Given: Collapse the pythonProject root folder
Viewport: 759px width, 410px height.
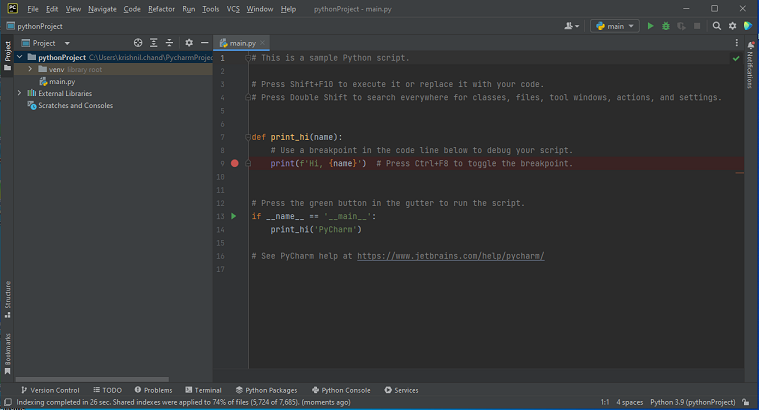Looking at the screenshot, I should tap(19, 57).
